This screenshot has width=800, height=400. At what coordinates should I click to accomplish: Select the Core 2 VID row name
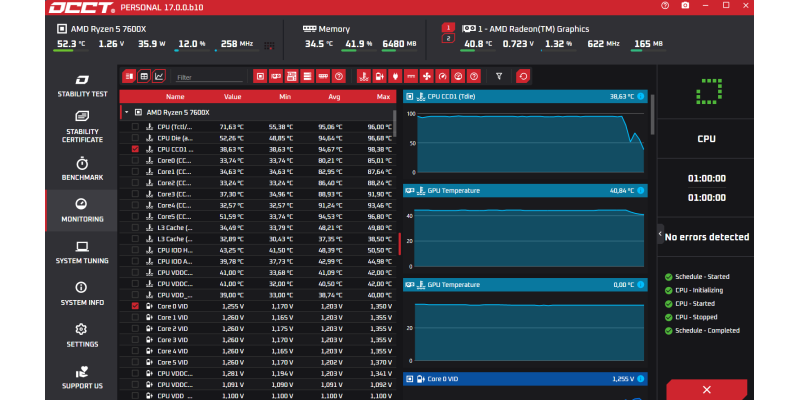(172, 329)
